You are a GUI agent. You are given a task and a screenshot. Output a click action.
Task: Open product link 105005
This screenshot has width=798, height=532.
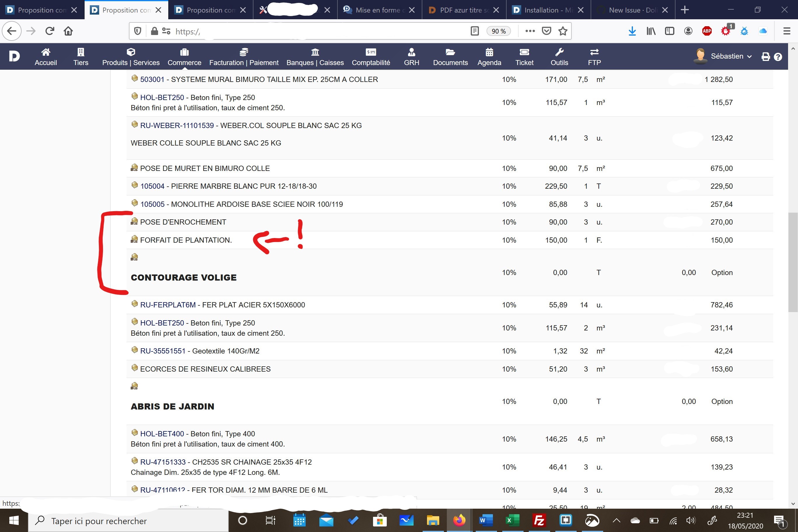pyautogui.click(x=152, y=204)
